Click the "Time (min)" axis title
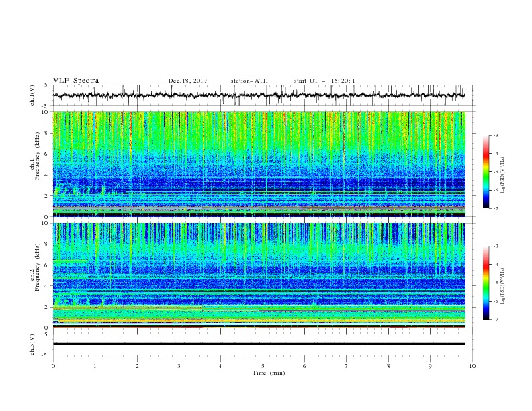The width and height of the screenshot is (532, 411). point(269,373)
